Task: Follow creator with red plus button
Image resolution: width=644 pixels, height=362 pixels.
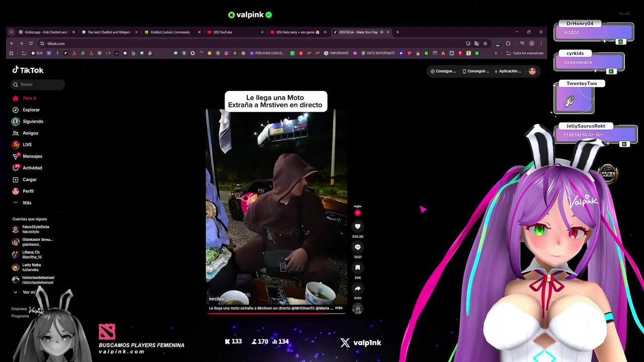Action: [x=358, y=213]
